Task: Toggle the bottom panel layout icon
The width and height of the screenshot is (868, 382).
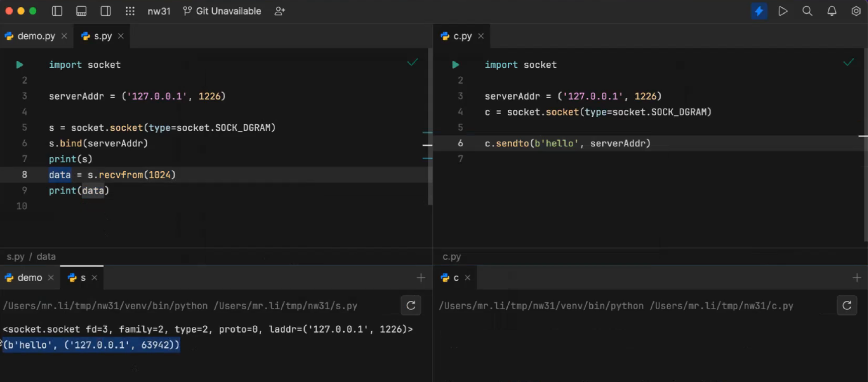Action: [x=81, y=11]
